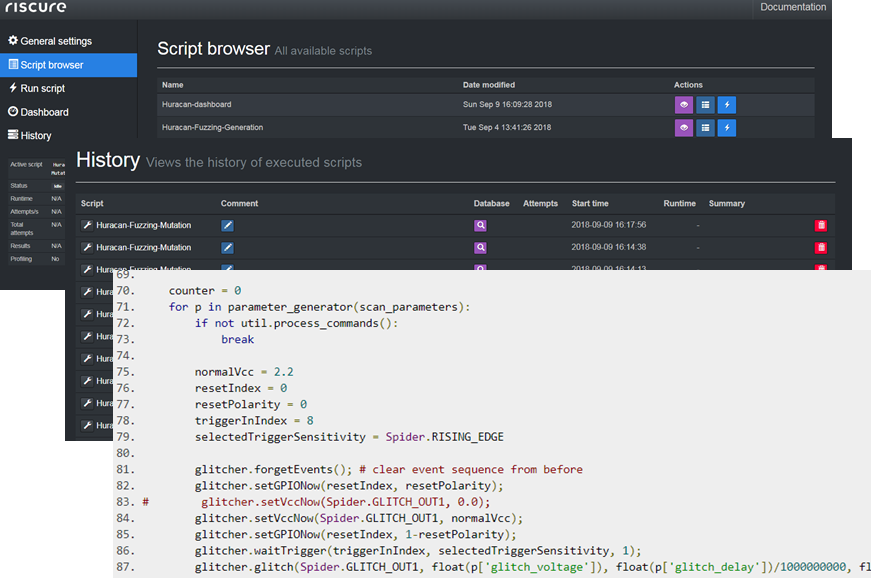The image size is (871, 578).
Task: Go to Run script in the sidebar
Action: pyautogui.click(x=43, y=89)
